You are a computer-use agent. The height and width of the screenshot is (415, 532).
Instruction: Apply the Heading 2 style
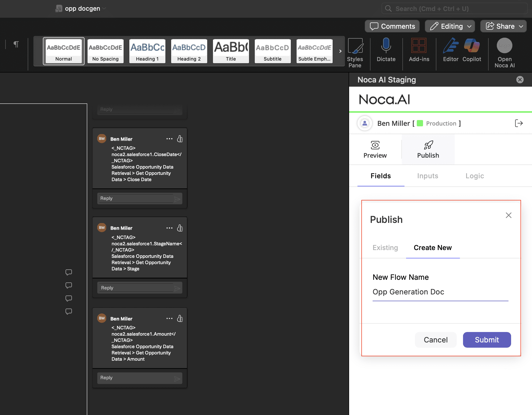[x=189, y=51]
